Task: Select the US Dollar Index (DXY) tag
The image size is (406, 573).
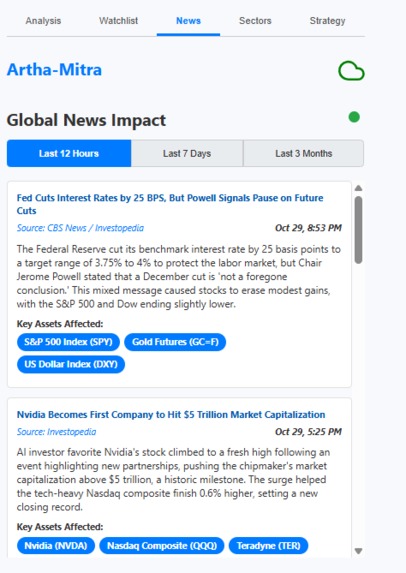Action: [71, 364]
